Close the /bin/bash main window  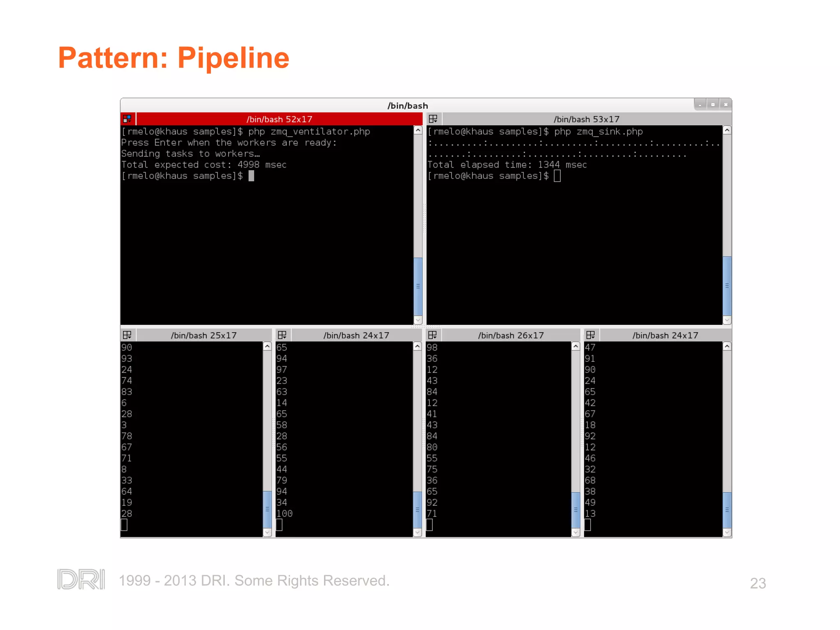tap(726, 105)
